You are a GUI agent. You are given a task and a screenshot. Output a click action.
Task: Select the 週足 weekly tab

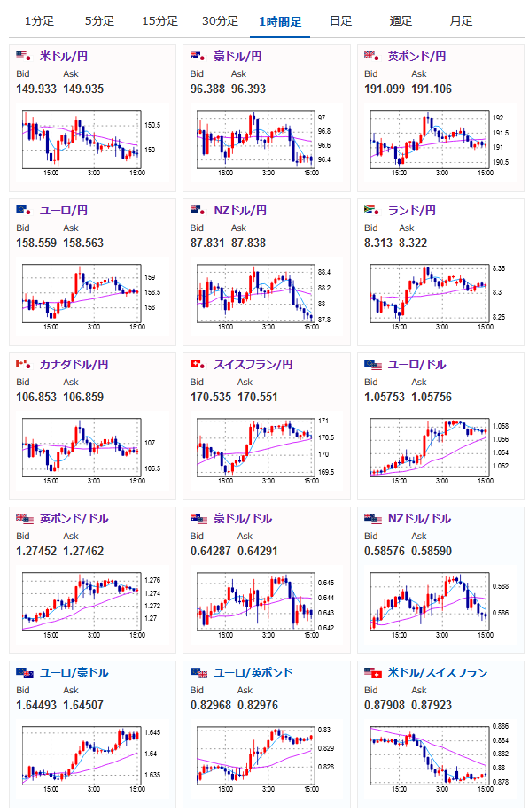(x=401, y=21)
